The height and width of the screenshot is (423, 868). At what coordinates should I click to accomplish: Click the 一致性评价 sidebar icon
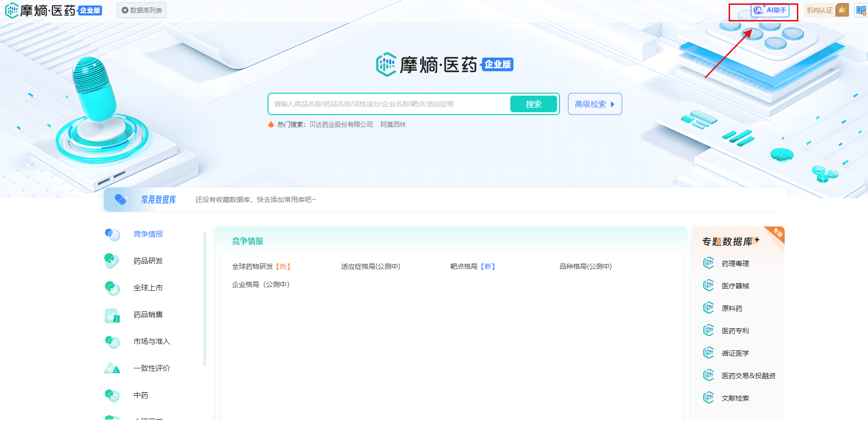click(112, 368)
